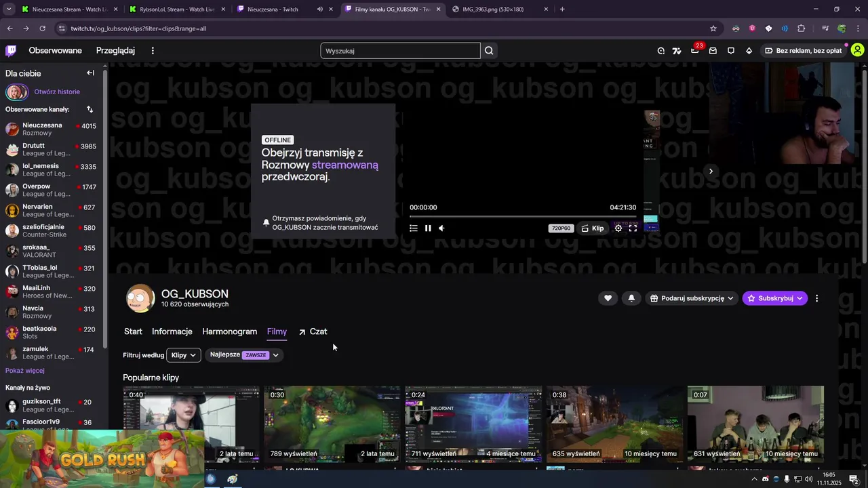Open the tab search dropdown arrow
The width and height of the screenshot is (868, 488).
click(9, 9)
